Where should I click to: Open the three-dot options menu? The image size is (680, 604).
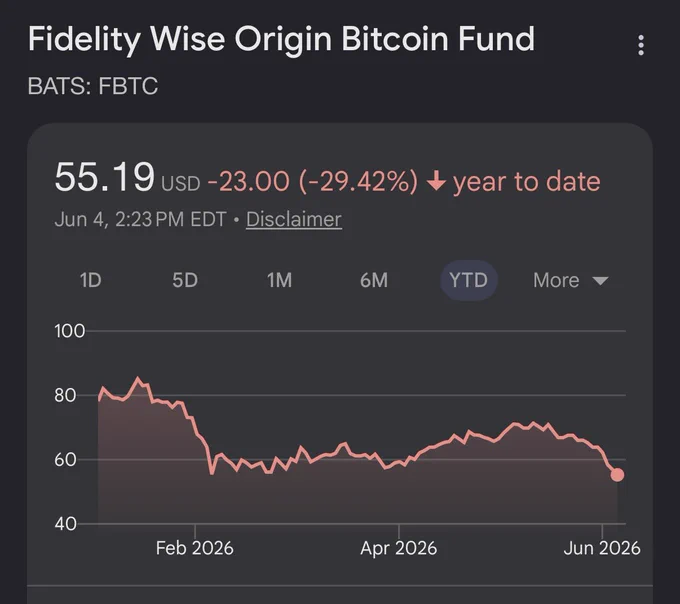click(641, 45)
